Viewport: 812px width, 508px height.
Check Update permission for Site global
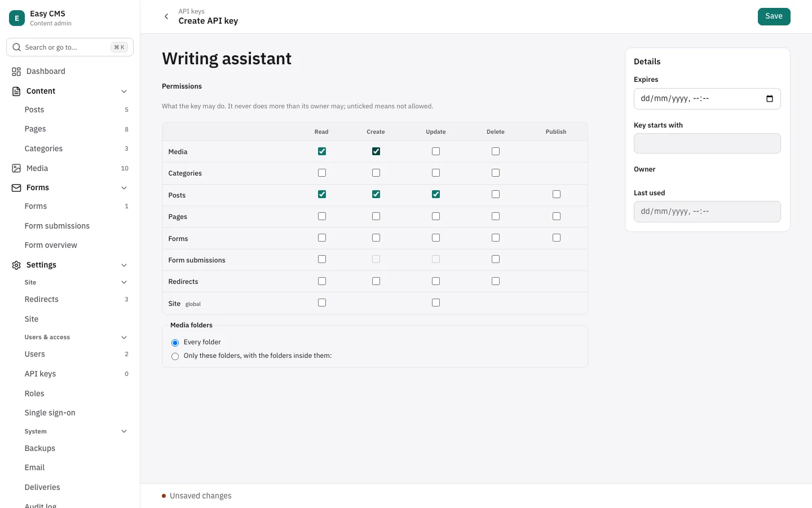coord(436,303)
